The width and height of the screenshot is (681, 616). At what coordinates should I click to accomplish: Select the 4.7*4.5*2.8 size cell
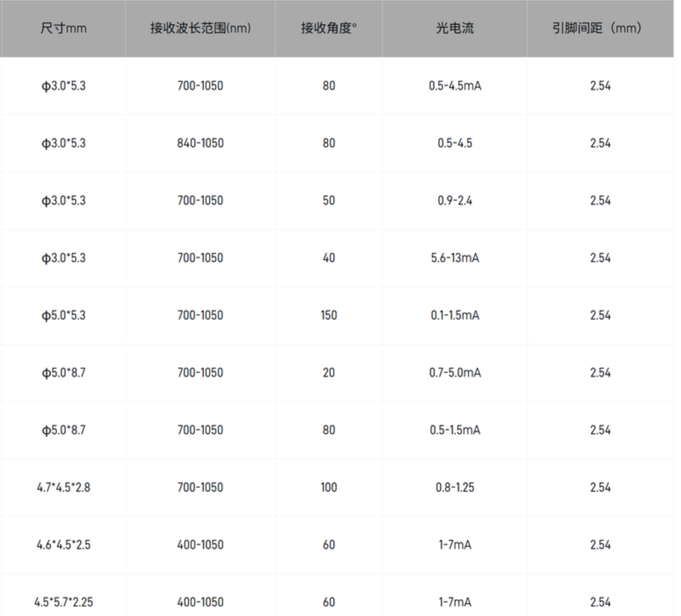tap(63, 487)
